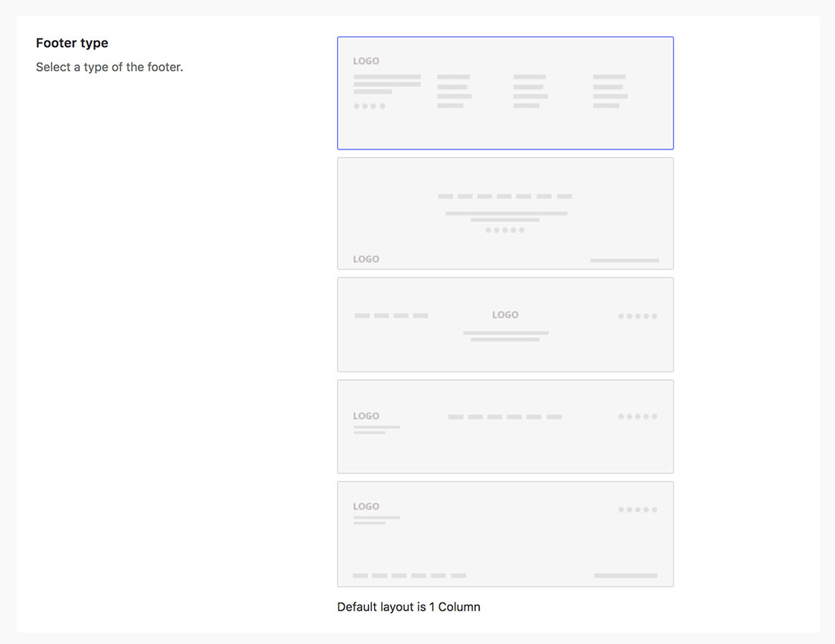This screenshot has height=644, width=835.
Task: Click 'Default layout is 1 Column' note
Action: (x=408, y=607)
